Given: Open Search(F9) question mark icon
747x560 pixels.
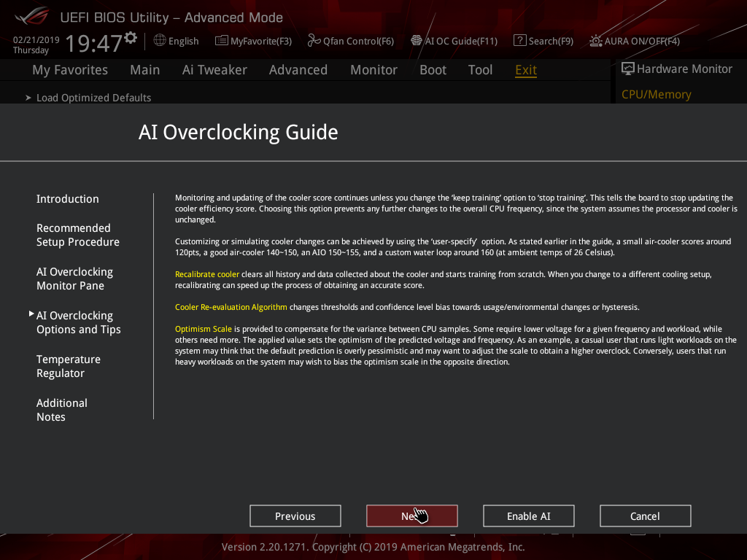Looking at the screenshot, I should pyautogui.click(x=519, y=41).
